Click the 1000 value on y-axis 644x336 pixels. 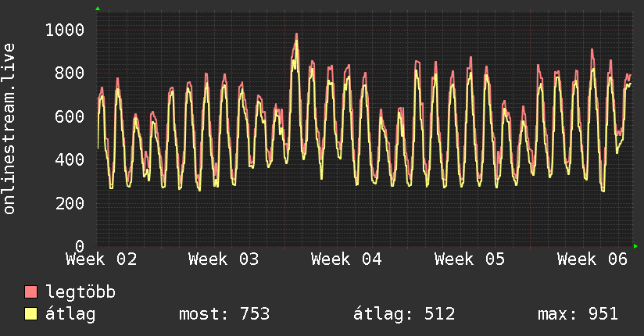65,30
